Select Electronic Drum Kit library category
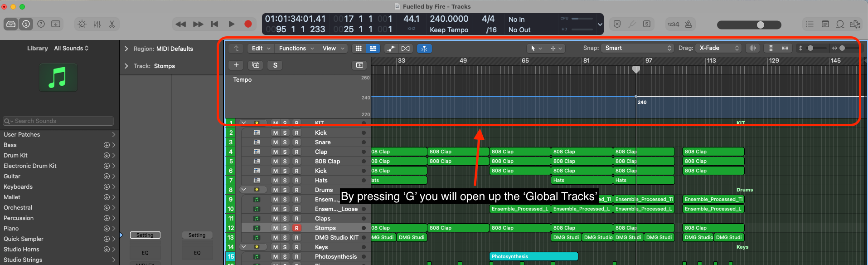Viewport: 868px width, 265px height. tap(59, 166)
